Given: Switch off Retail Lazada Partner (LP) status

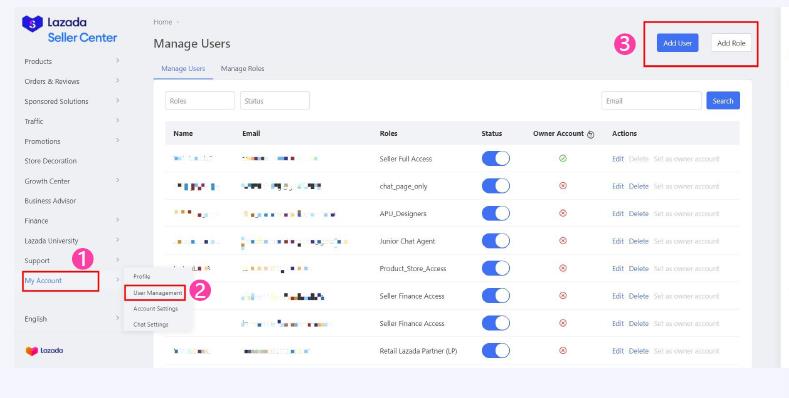Looking at the screenshot, I should click(x=496, y=351).
